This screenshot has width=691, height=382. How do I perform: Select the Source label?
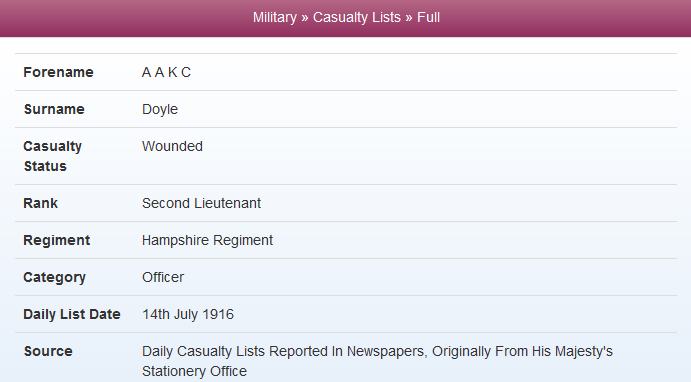coord(48,351)
